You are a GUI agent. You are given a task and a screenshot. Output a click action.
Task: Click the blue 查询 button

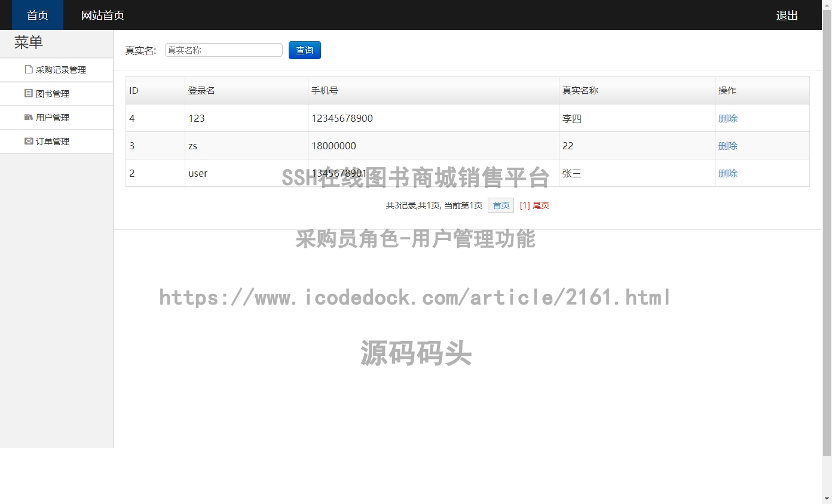click(x=305, y=50)
